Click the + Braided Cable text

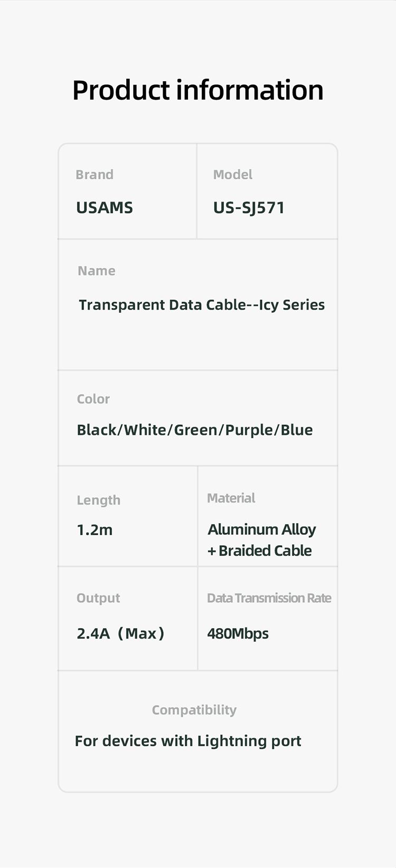[260, 551]
